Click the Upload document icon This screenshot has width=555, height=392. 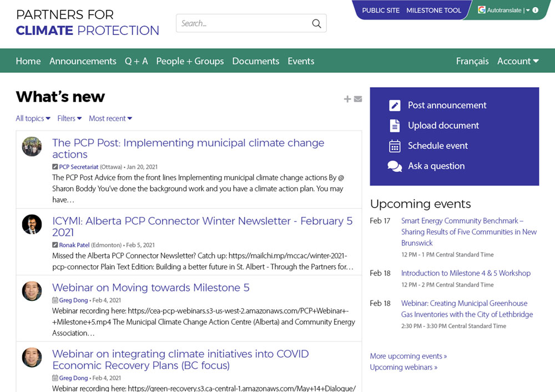pos(395,125)
